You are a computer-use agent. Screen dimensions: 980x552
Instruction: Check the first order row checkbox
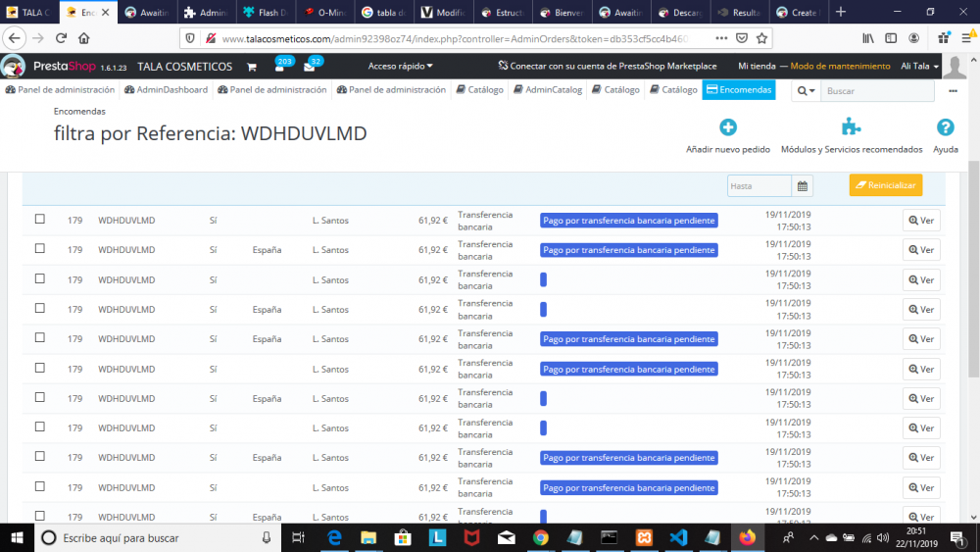[40, 219]
